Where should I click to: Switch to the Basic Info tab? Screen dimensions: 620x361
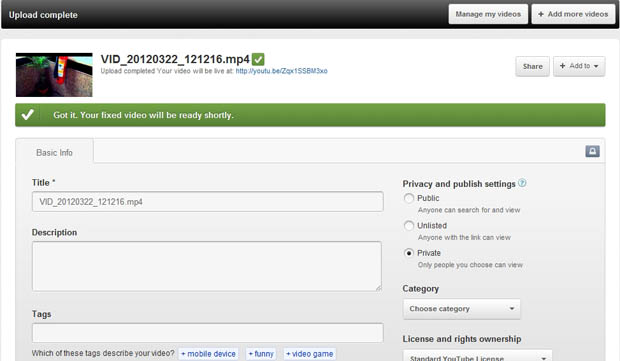coord(55,152)
